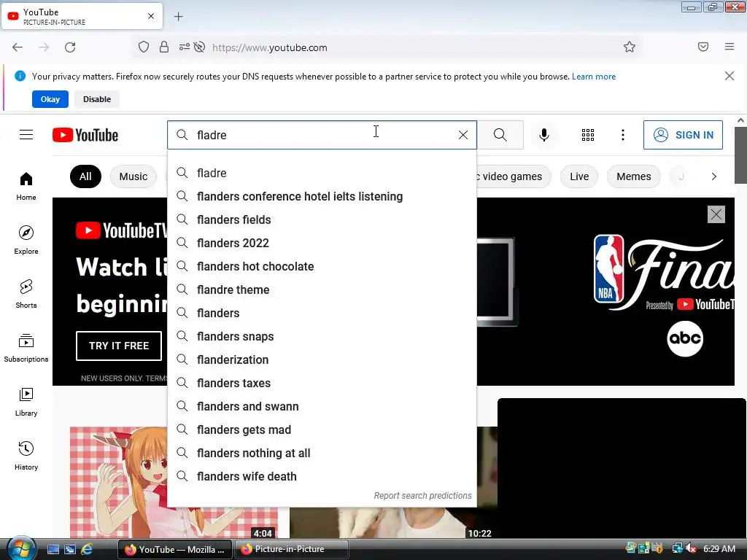Go to Home in sidebar

pyautogui.click(x=26, y=186)
